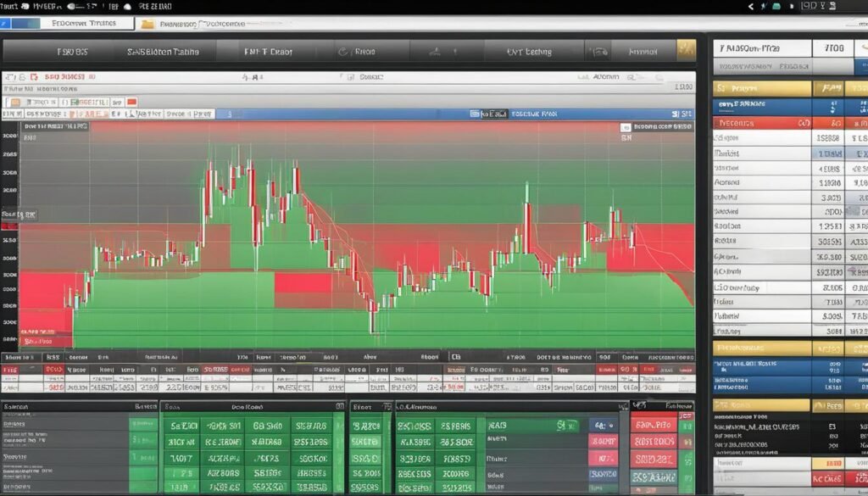Click the cloud icon in the top-left system bar
Screen dimensions: 868x496
coord(127,6)
